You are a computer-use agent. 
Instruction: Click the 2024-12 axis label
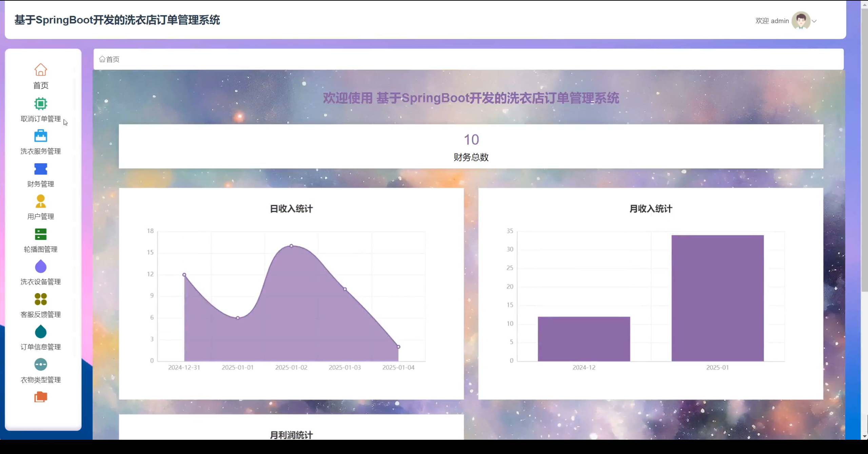[x=584, y=368]
